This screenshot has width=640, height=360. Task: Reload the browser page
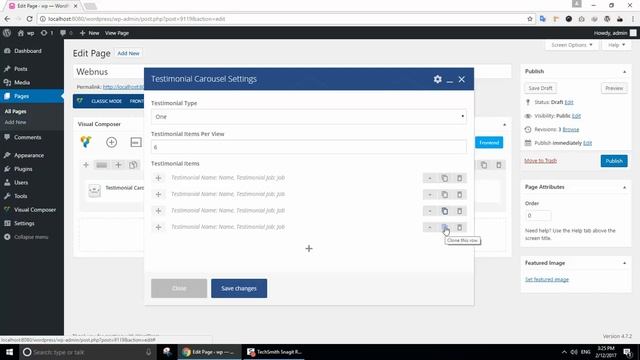coord(29,19)
